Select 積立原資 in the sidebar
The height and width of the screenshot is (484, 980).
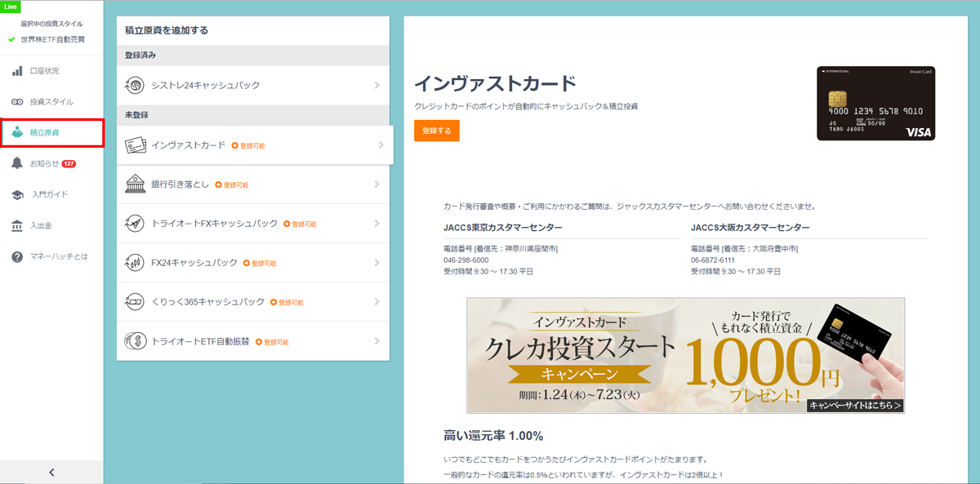[51, 132]
